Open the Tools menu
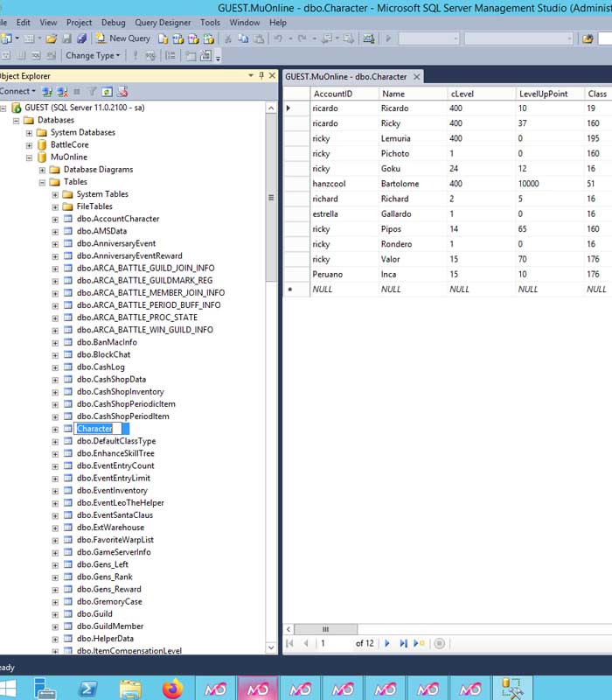Image resolution: width=612 pixels, height=700 pixels. coord(210,23)
